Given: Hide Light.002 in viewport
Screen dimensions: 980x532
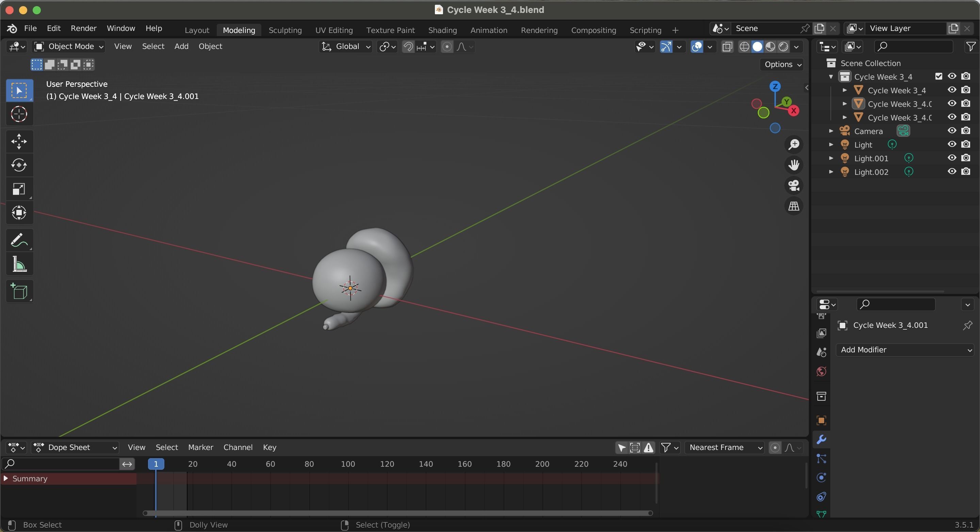Looking at the screenshot, I should (952, 171).
